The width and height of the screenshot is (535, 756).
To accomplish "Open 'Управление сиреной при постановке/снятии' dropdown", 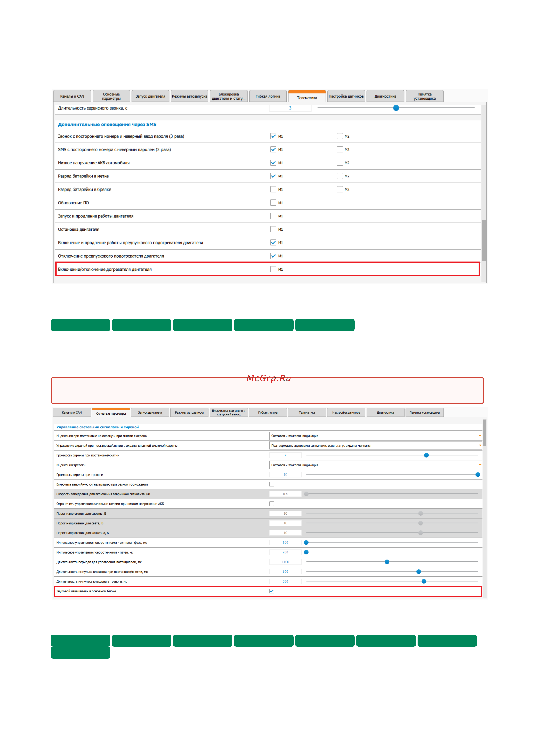I will [x=376, y=445].
